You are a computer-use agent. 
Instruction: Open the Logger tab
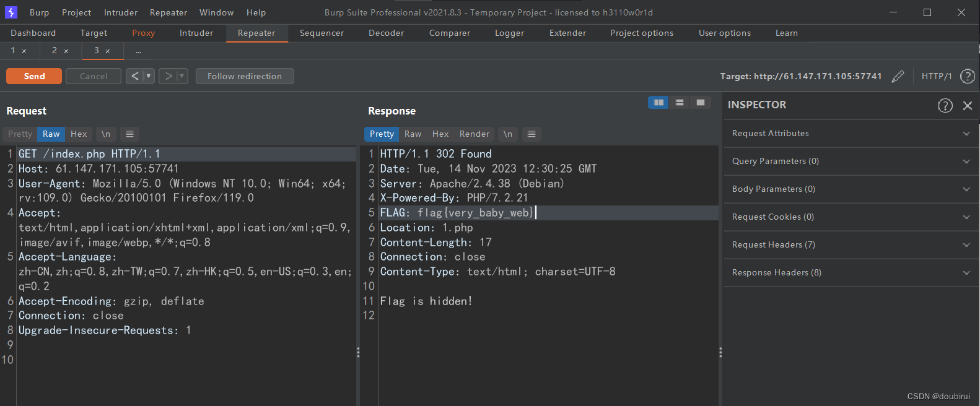point(509,33)
